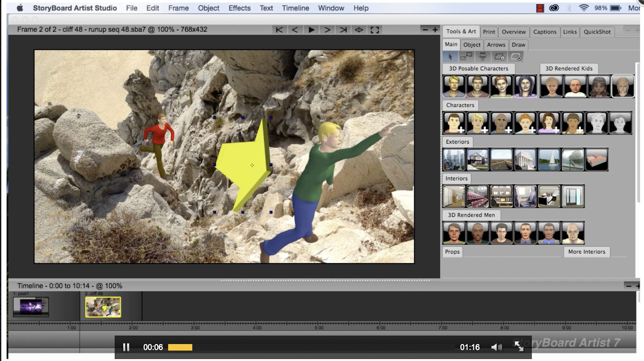Mute the video player volume

(496, 347)
